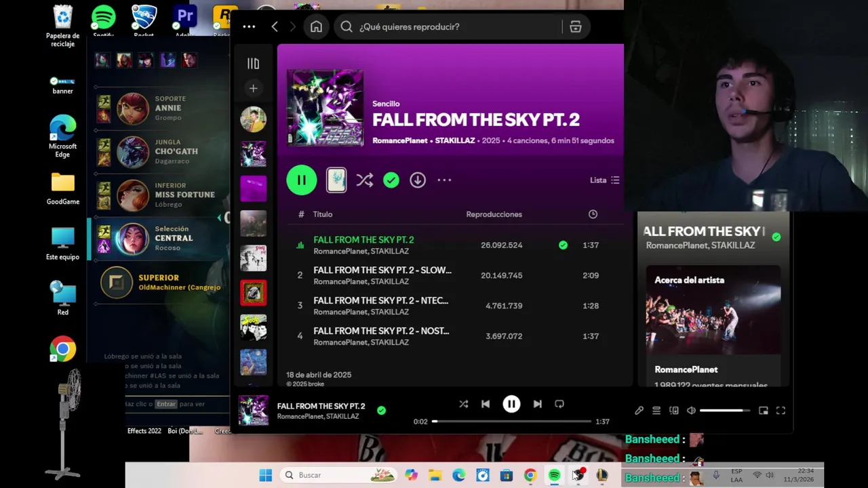This screenshot has width=868, height=488.
Task: Skip to the previous track
Action: point(486,404)
